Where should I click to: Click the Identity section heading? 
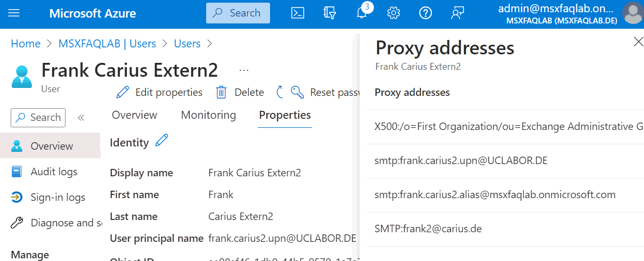tap(129, 142)
